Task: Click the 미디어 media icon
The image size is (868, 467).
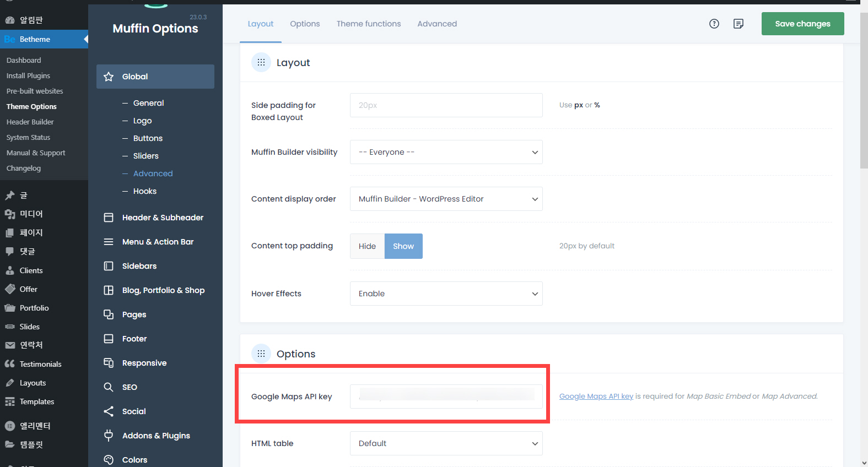Action: tap(10, 214)
